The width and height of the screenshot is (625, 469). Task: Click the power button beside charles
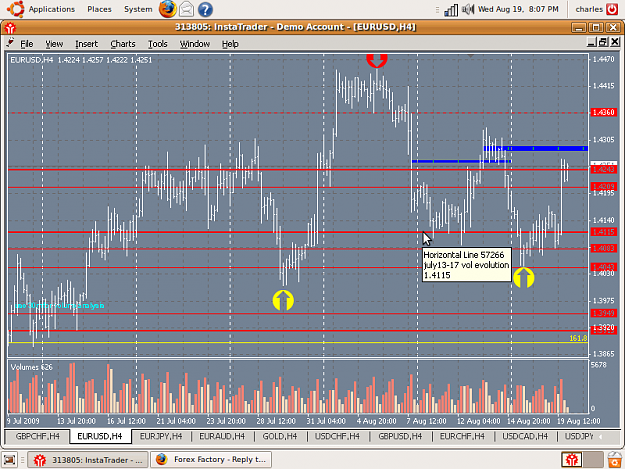click(x=612, y=9)
